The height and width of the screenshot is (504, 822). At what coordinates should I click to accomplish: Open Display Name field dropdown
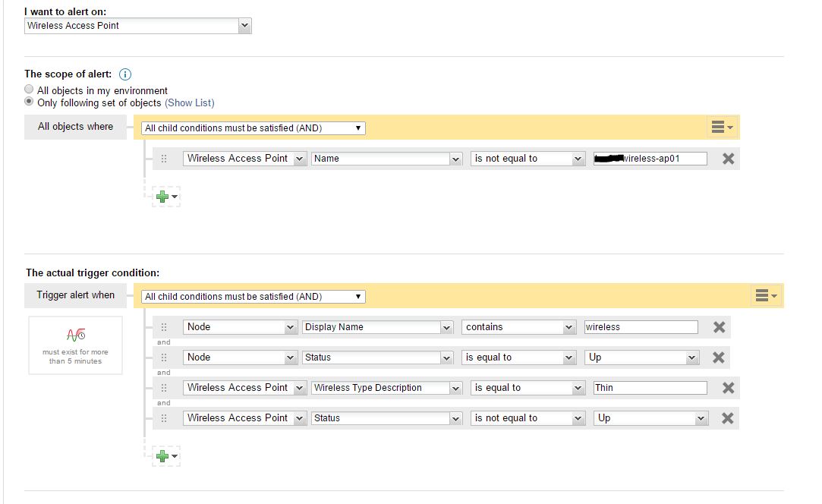[x=377, y=326]
